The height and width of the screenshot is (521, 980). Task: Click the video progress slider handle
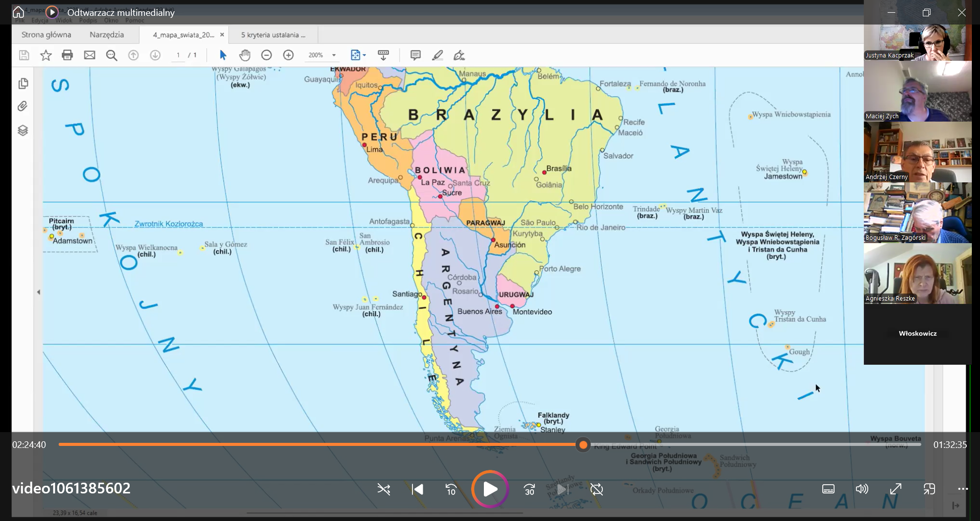(583, 445)
